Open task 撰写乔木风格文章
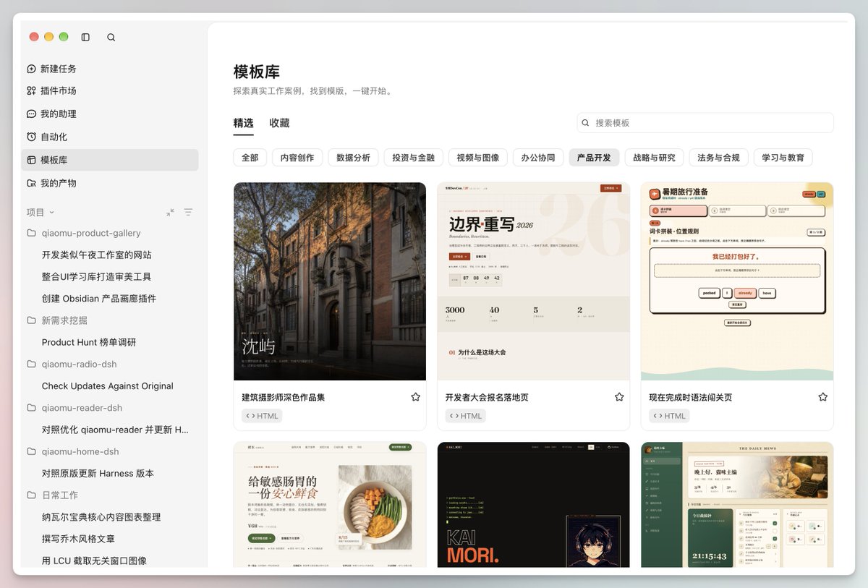Image resolution: width=868 pixels, height=588 pixels. [78, 539]
